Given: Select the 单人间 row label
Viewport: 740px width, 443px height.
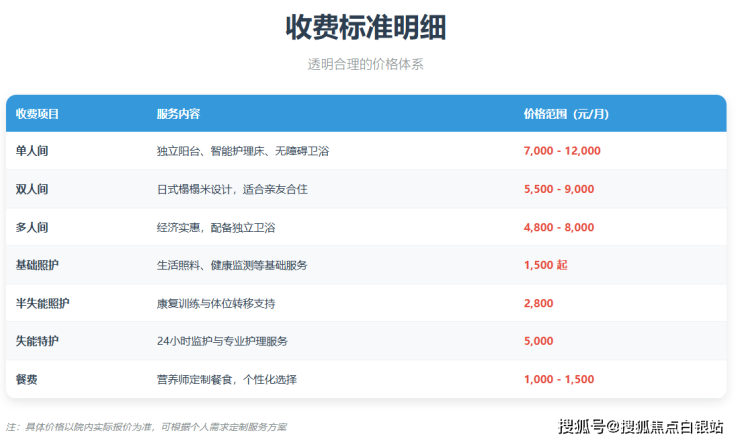Looking at the screenshot, I should click(x=32, y=151).
